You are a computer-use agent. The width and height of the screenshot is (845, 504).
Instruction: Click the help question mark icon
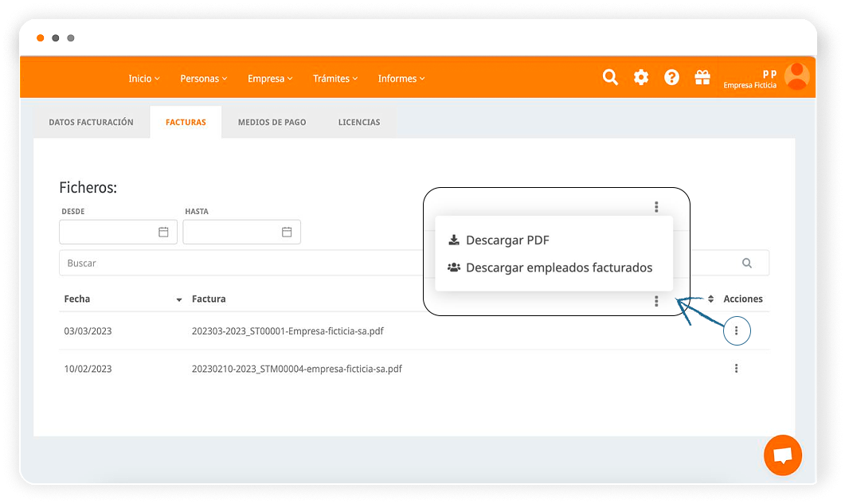(x=671, y=77)
